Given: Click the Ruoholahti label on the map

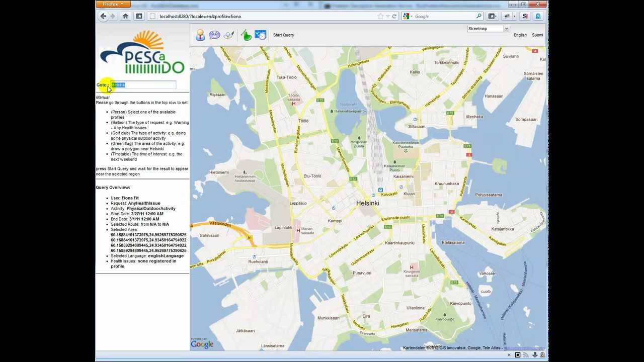Looking at the screenshot, I should point(258,262).
